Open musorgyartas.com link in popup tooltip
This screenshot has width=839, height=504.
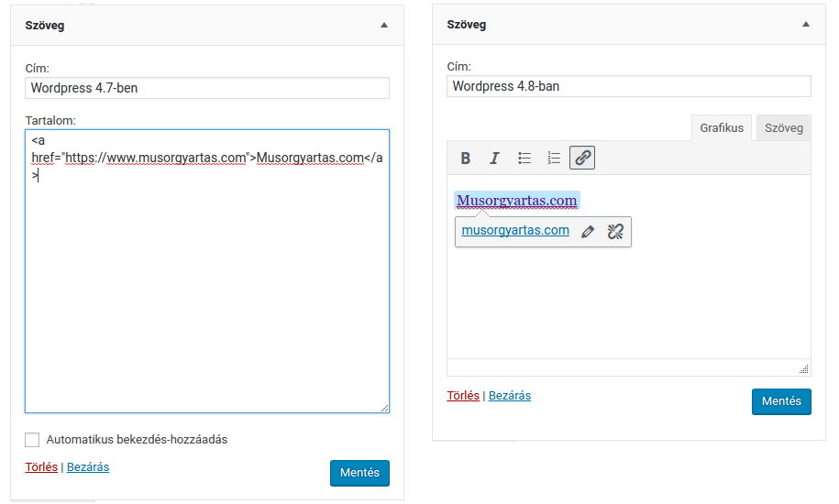point(515,230)
